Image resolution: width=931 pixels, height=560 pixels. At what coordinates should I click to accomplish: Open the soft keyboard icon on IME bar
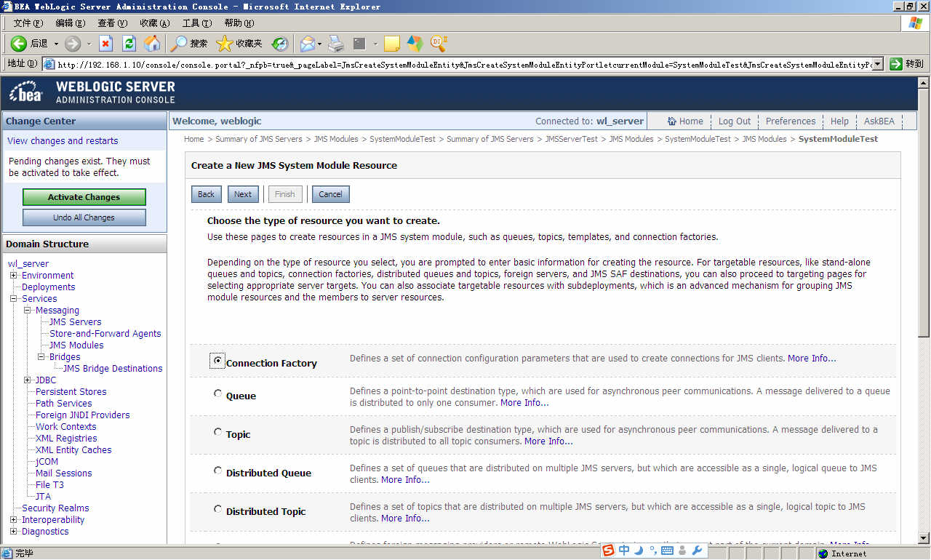(x=667, y=551)
